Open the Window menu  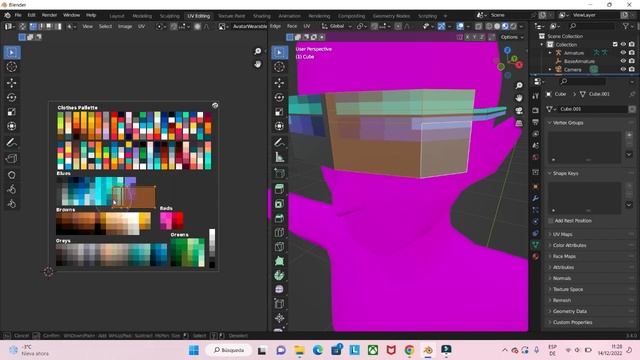[71, 15]
